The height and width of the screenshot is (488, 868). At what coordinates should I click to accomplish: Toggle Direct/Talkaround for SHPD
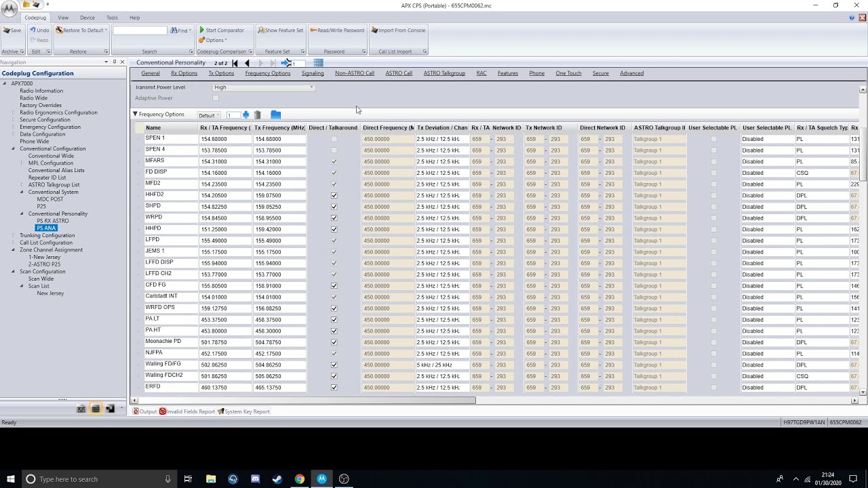[x=334, y=207]
